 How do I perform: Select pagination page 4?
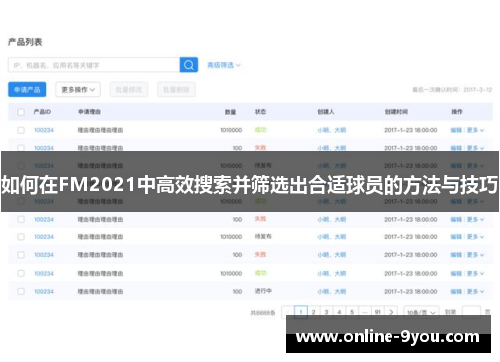(x=339, y=312)
